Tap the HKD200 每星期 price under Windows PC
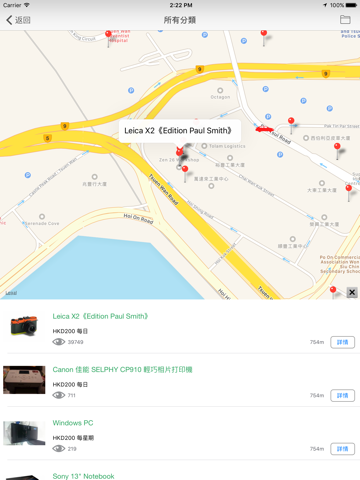360x480 pixels. click(x=73, y=438)
